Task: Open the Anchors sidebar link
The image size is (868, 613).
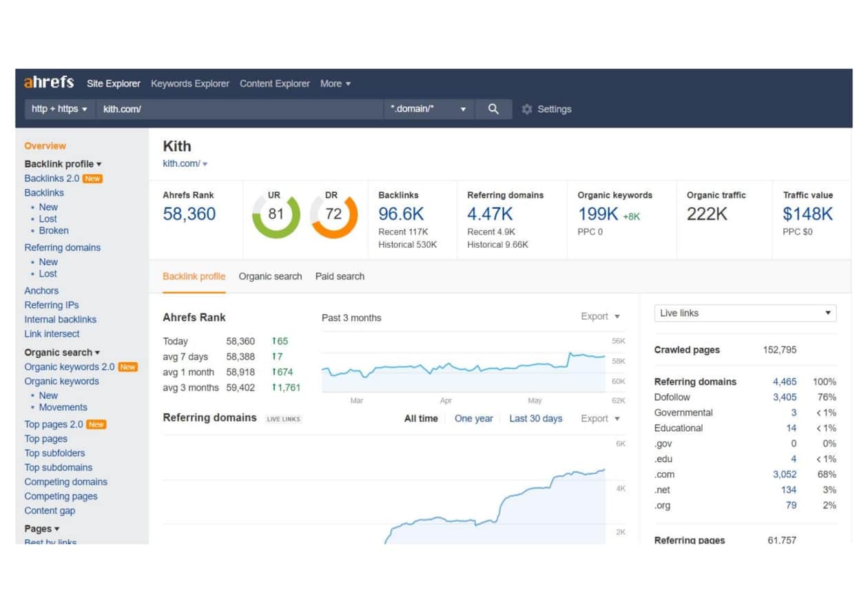Action: [41, 291]
